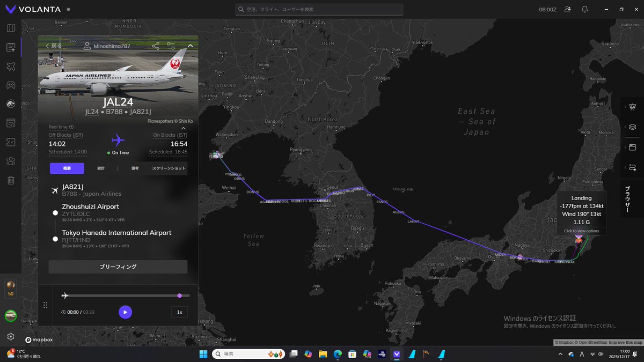This screenshot has width=644, height=362.
Task: Open the game controller sidebar icon
Action: point(11,85)
